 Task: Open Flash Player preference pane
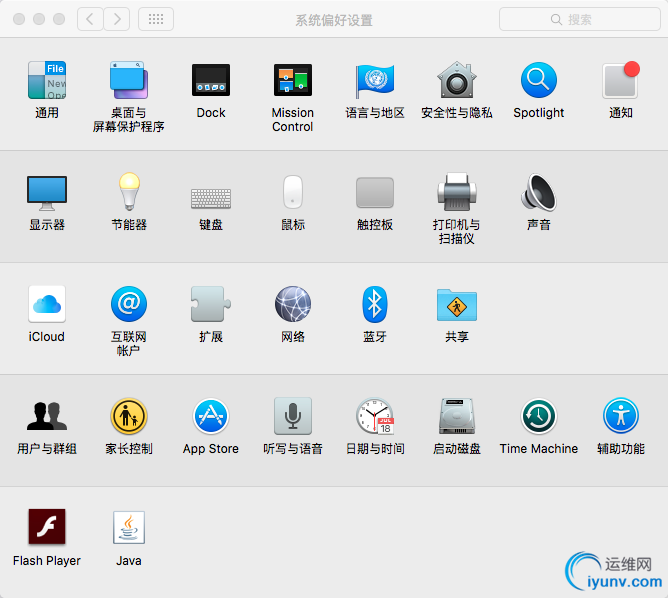[47, 527]
